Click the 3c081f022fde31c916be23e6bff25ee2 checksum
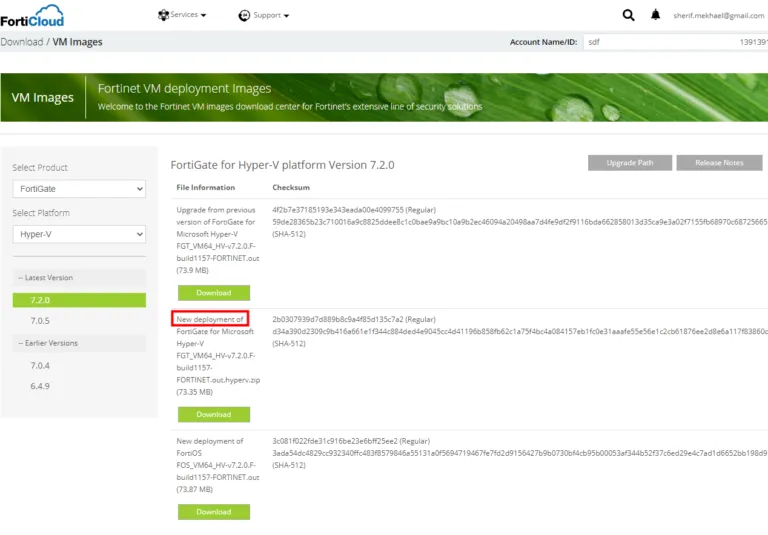 335,441
